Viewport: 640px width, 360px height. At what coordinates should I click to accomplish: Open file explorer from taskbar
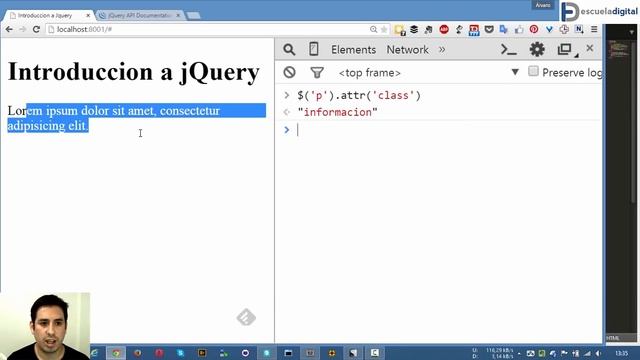(288, 353)
